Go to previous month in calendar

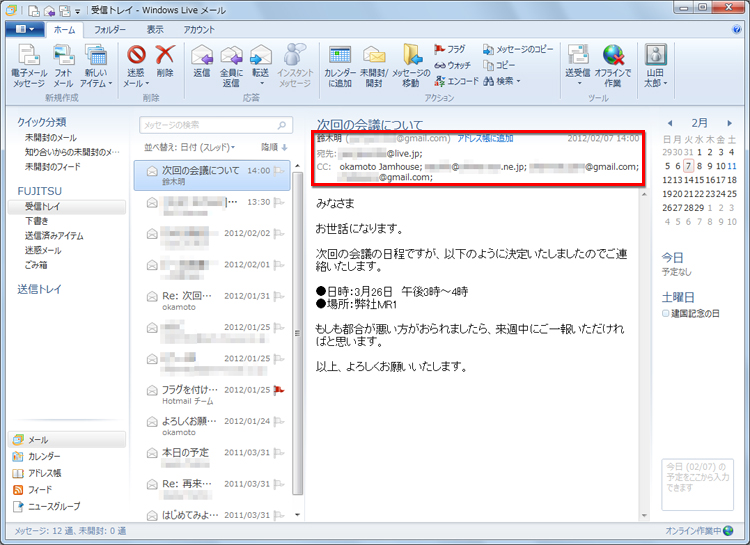[670, 123]
